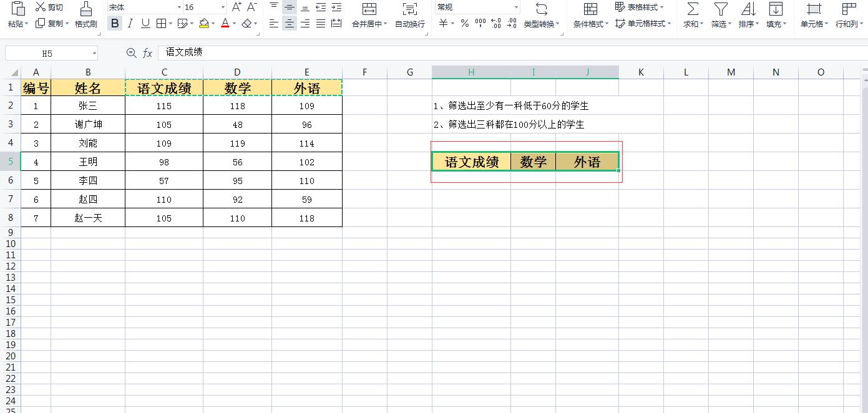The height and width of the screenshot is (413, 868).
Task: Align cell text to the right
Action: click(305, 23)
